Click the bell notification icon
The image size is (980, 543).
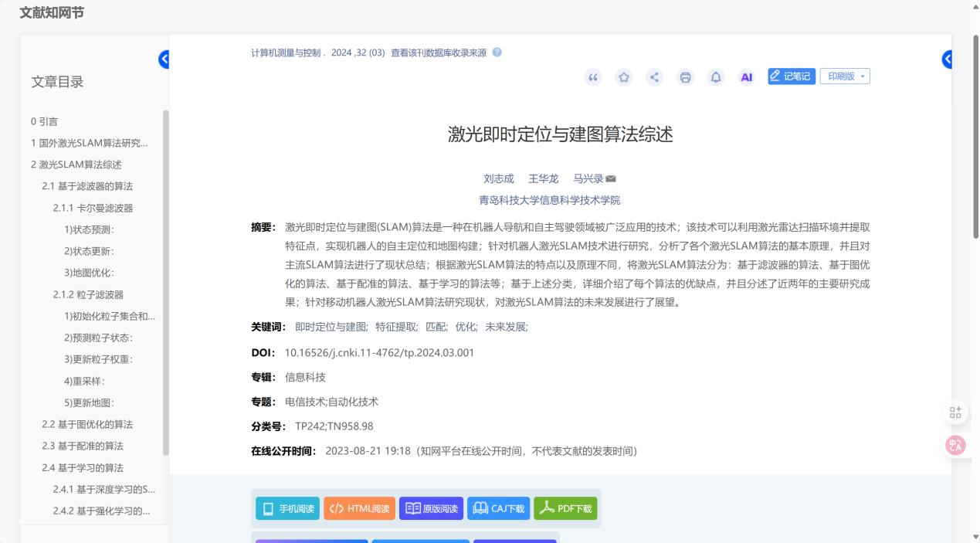(x=716, y=77)
